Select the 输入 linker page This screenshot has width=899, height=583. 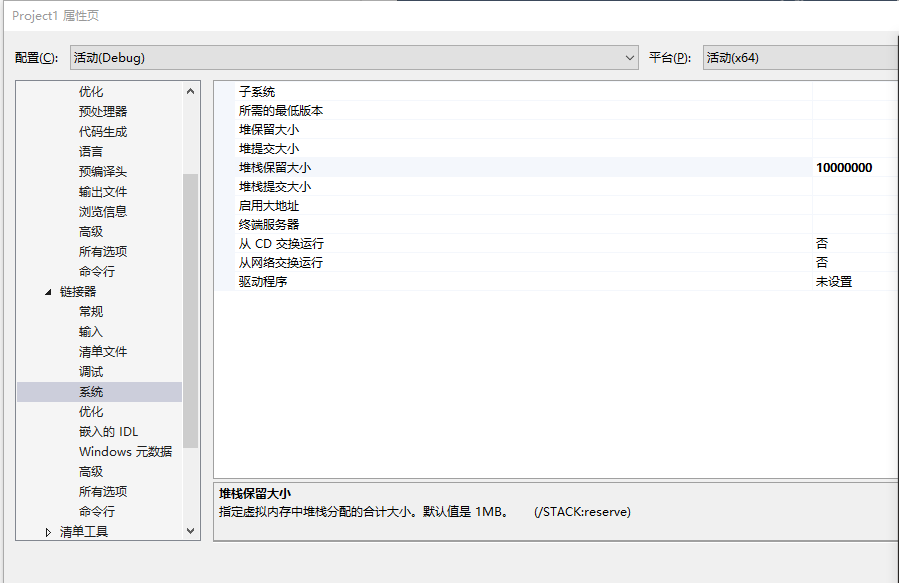coord(90,331)
